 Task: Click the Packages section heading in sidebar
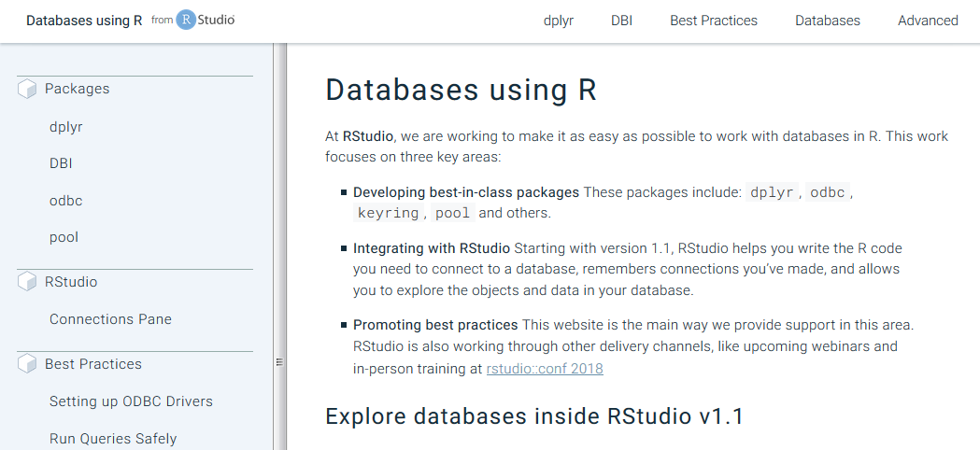point(77,89)
